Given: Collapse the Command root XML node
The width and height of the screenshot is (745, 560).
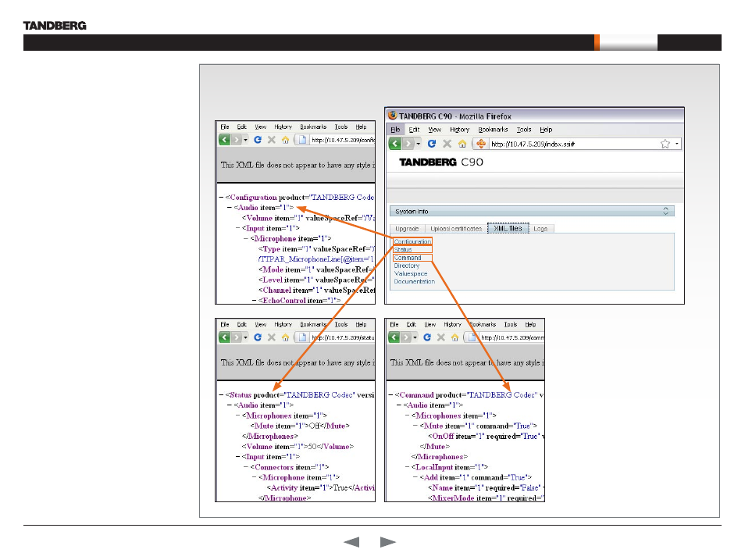Looking at the screenshot, I should click(x=390, y=395).
